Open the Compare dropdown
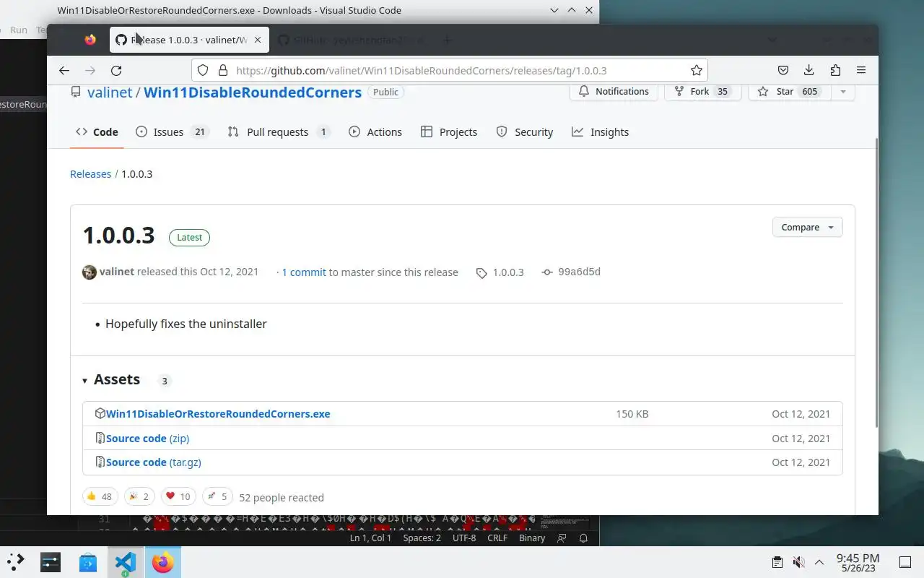The image size is (924, 578). pyautogui.click(x=807, y=227)
